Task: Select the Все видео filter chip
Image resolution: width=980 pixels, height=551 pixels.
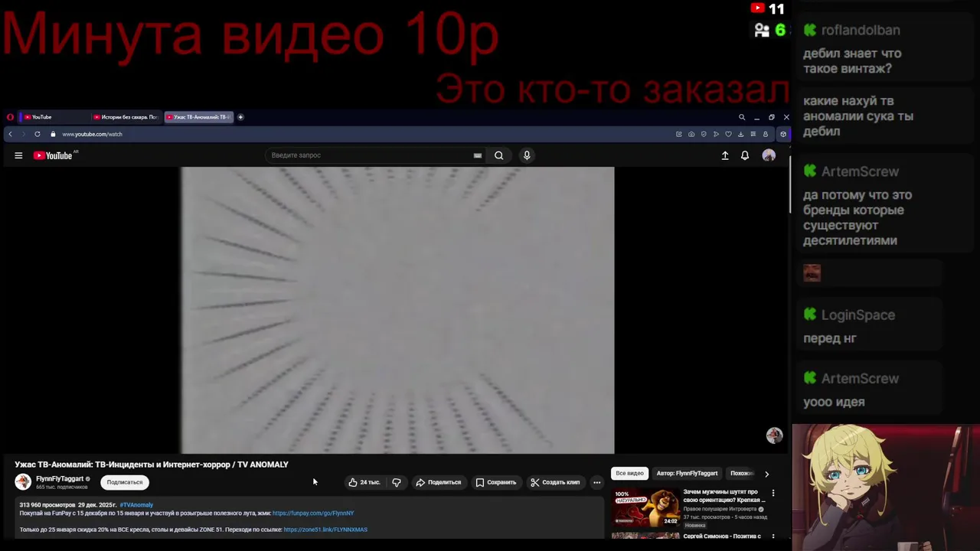Action: click(x=629, y=474)
